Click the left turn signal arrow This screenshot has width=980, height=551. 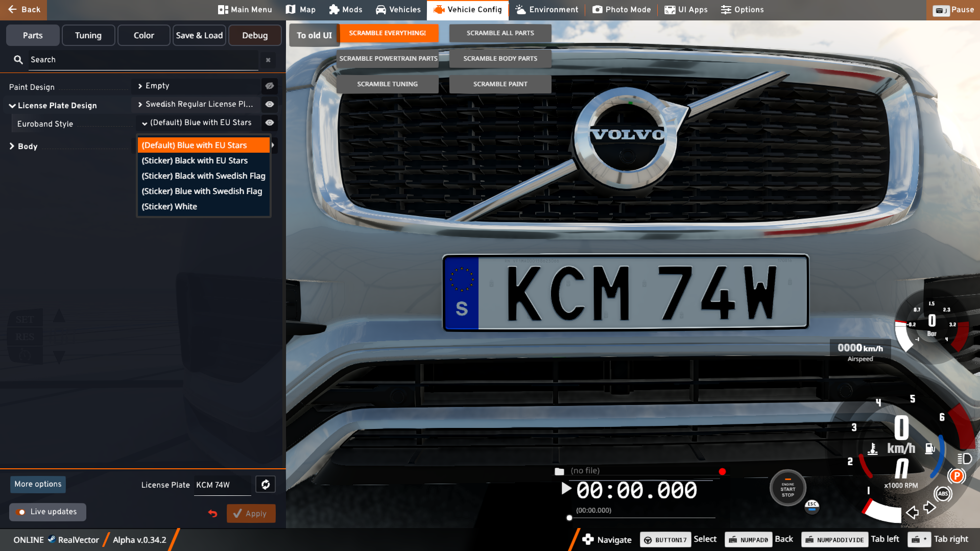(x=912, y=512)
